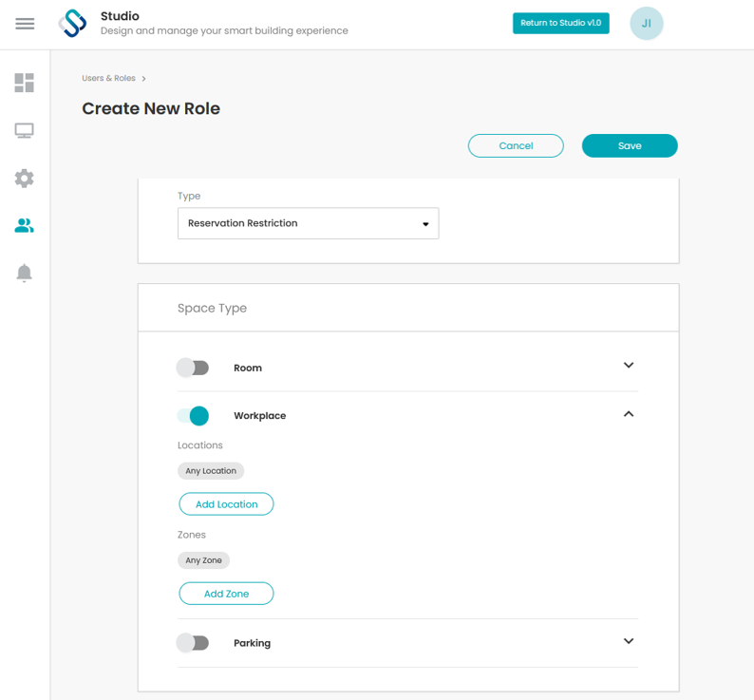Screen dimensions: 754x700
Task: Open the dashboard sidebar icon
Action: tap(24, 83)
